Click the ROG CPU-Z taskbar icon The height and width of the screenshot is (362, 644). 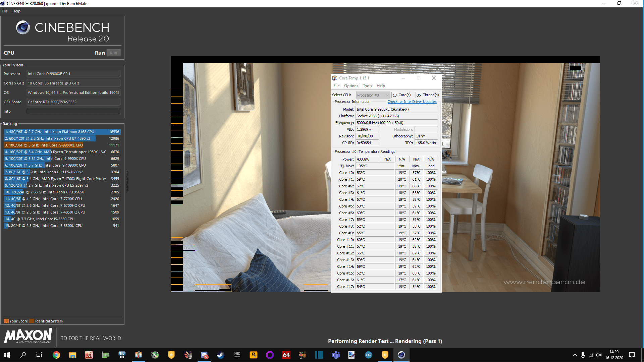click(x=89, y=355)
